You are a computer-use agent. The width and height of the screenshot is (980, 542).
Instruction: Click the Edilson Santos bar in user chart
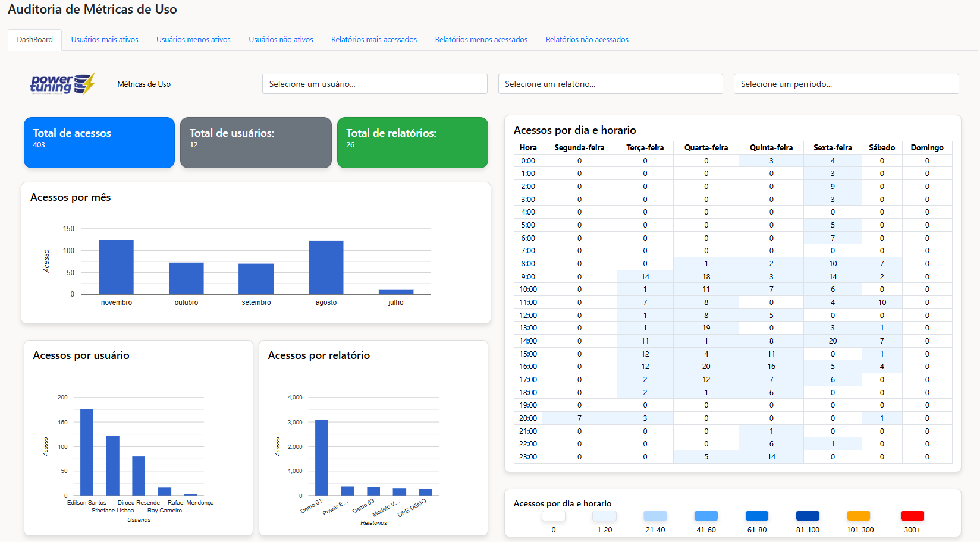[x=87, y=452]
